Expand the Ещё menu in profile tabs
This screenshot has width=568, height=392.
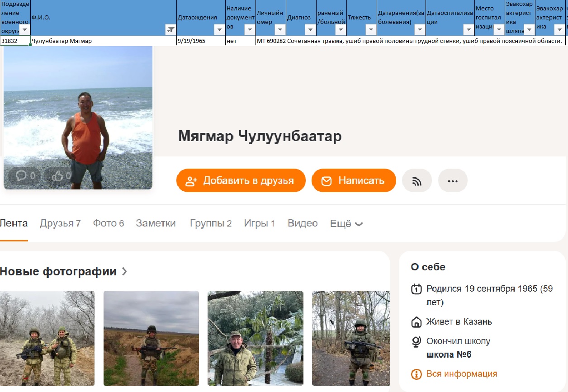pos(346,223)
